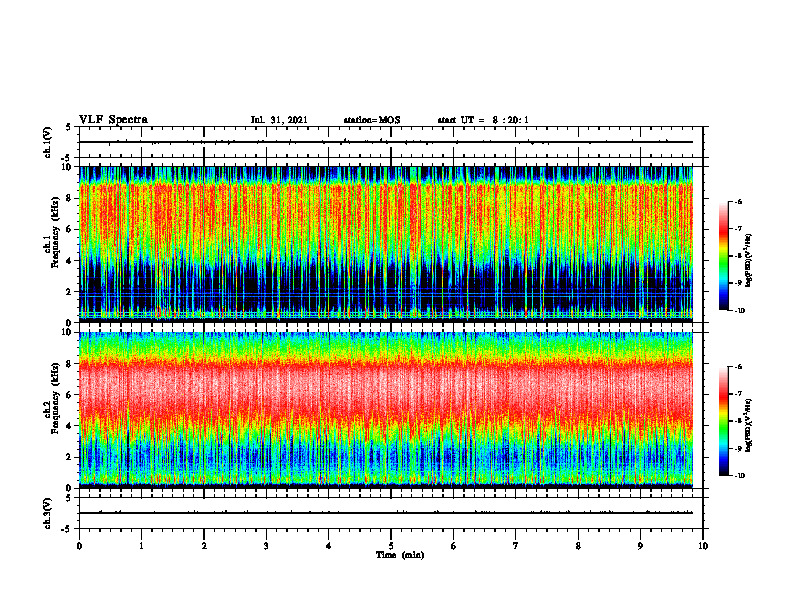Click time axis tick label "0"

[x=79, y=546]
